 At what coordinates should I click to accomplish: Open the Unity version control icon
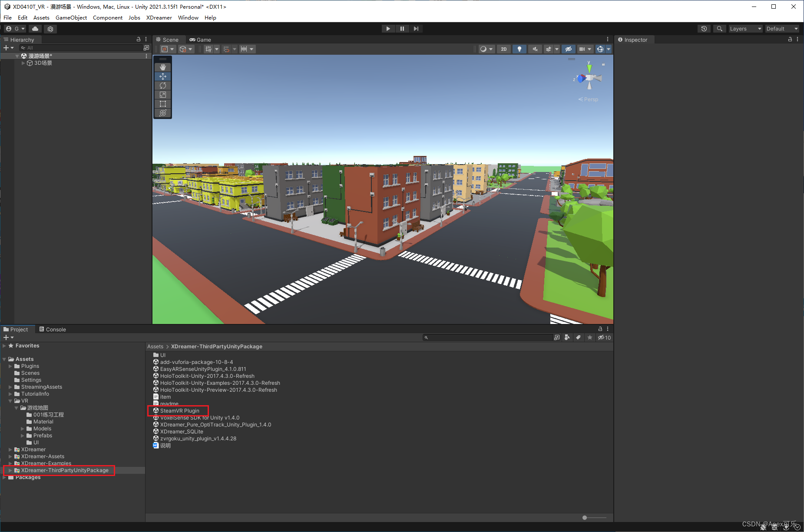pos(50,29)
